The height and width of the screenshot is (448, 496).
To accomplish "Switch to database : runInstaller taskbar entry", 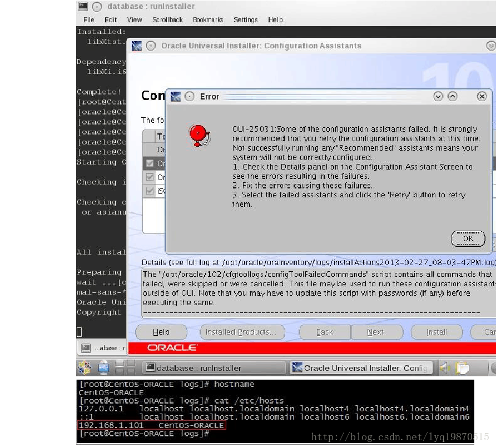I will point(214,368).
